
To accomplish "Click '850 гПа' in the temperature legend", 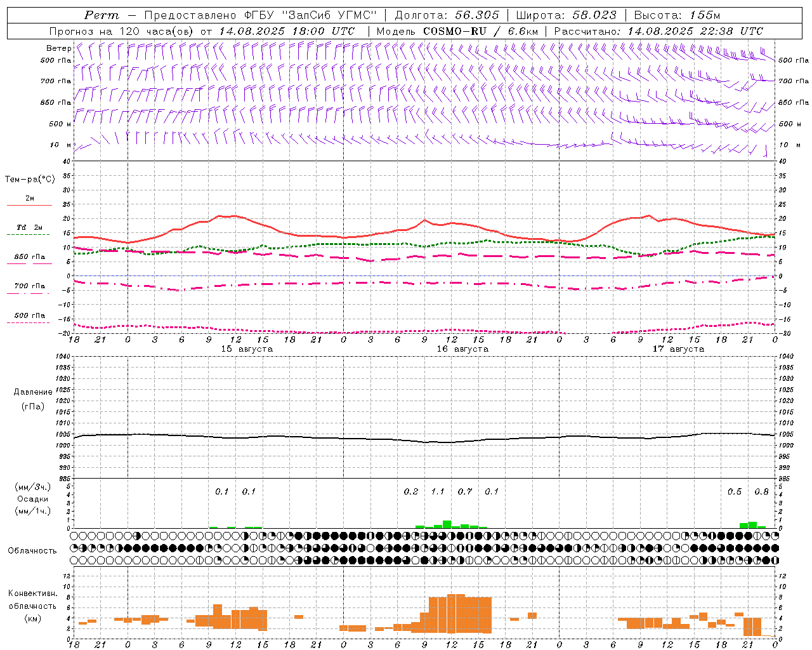I will click(x=30, y=257).
